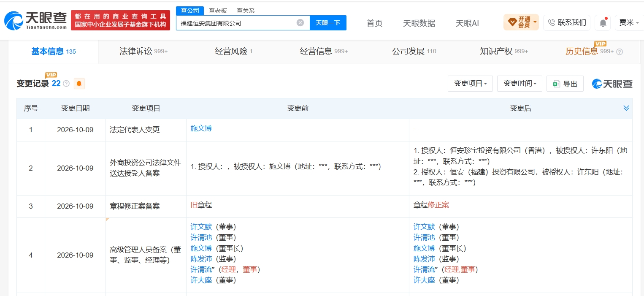Open 许大座 link in the 变更后 column

[x=424, y=280]
